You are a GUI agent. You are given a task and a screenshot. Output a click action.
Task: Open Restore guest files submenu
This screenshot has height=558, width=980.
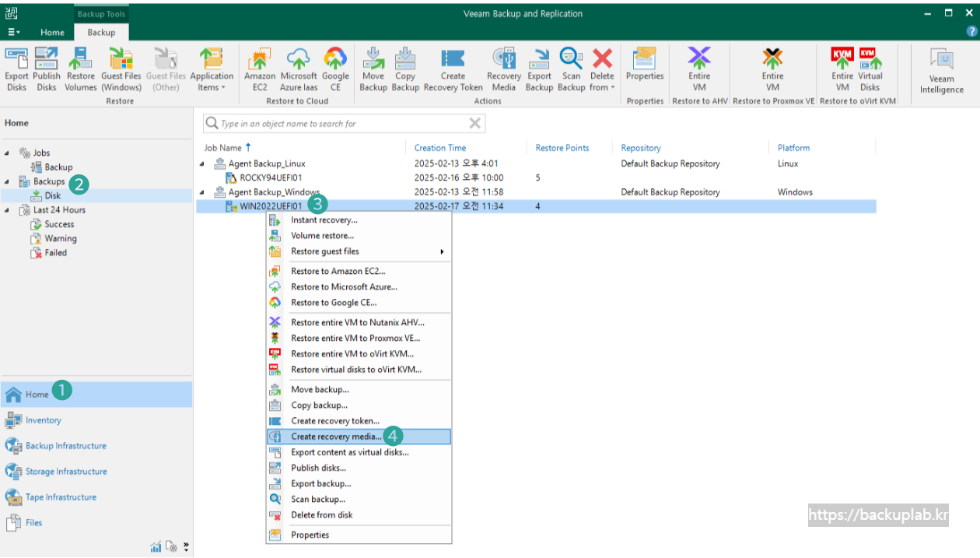(359, 251)
